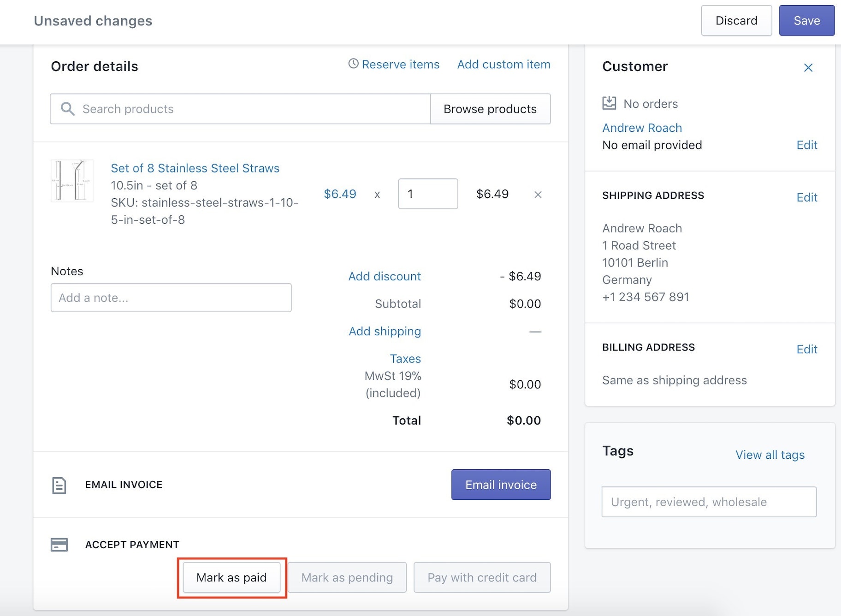Click the clock icon beside Reserve items

click(x=353, y=64)
